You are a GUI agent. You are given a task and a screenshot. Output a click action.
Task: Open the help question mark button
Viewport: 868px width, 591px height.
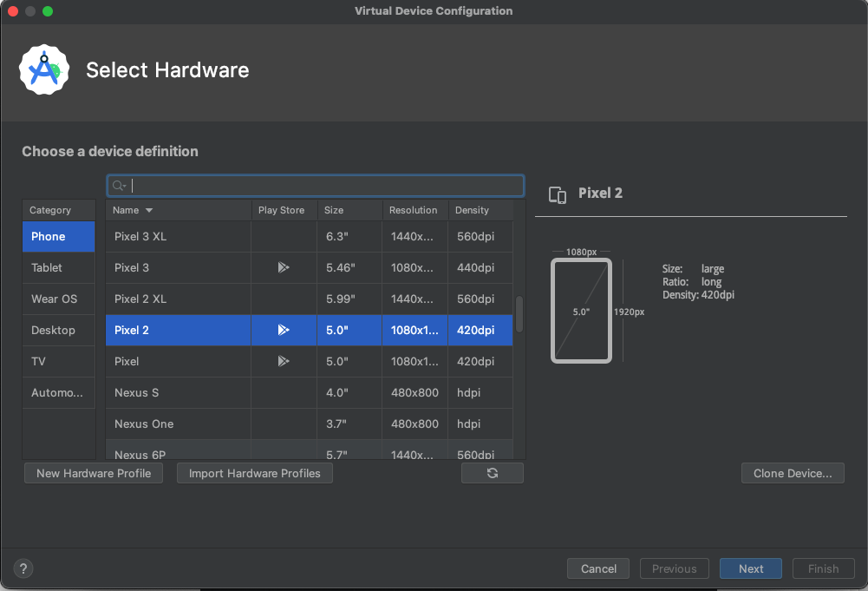pyautogui.click(x=23, y=568)
